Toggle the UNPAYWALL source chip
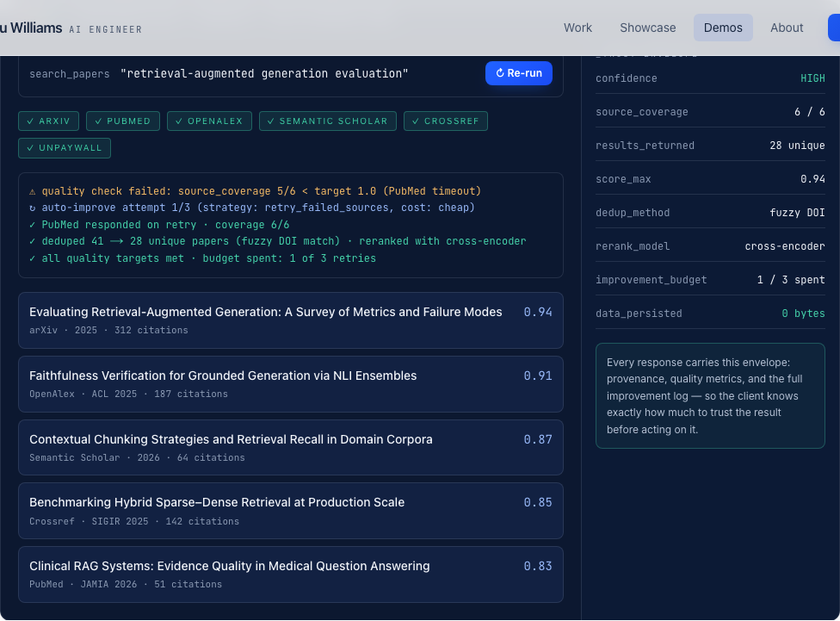Screen dimensions: 840x621 (65, 148)
